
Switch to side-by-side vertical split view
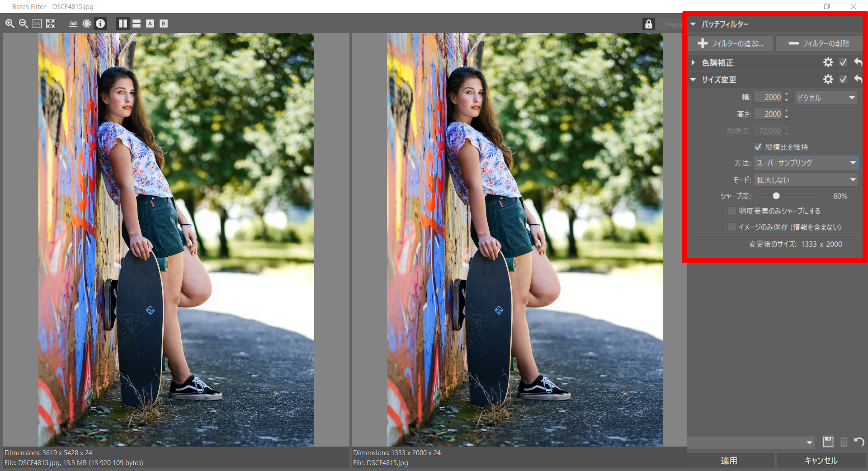[x=123, y=24]
